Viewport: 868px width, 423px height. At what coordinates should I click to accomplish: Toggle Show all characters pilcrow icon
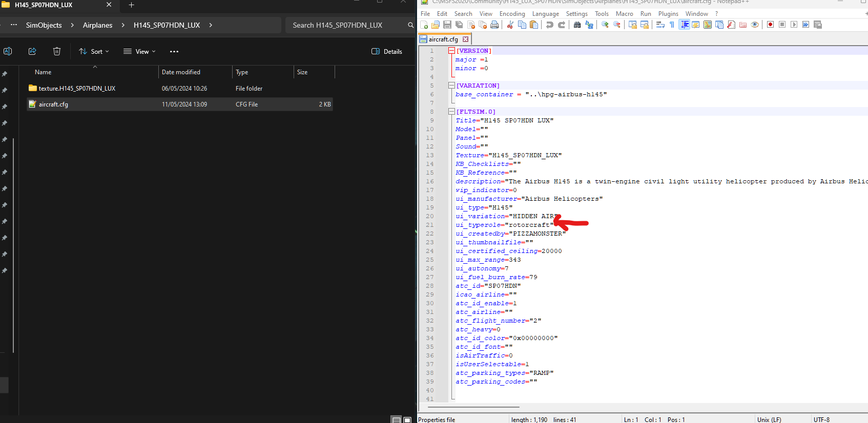(x=672, y=25)
